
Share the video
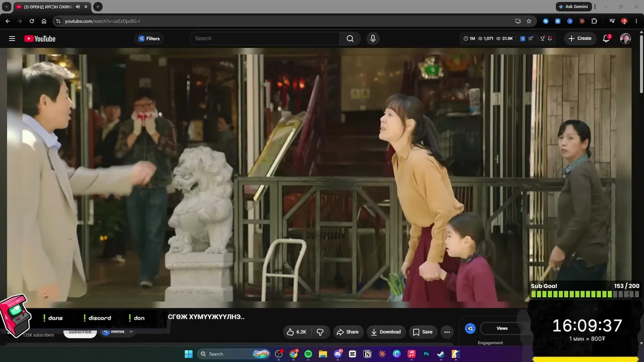[348, 332]
